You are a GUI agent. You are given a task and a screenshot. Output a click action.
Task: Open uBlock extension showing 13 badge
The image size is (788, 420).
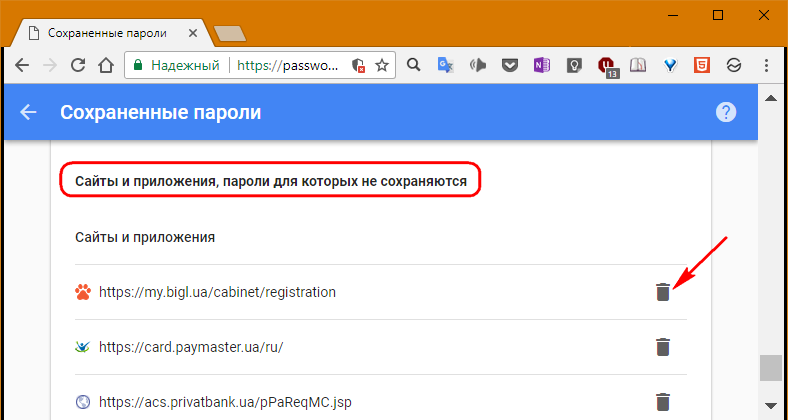tap(607, 67)
